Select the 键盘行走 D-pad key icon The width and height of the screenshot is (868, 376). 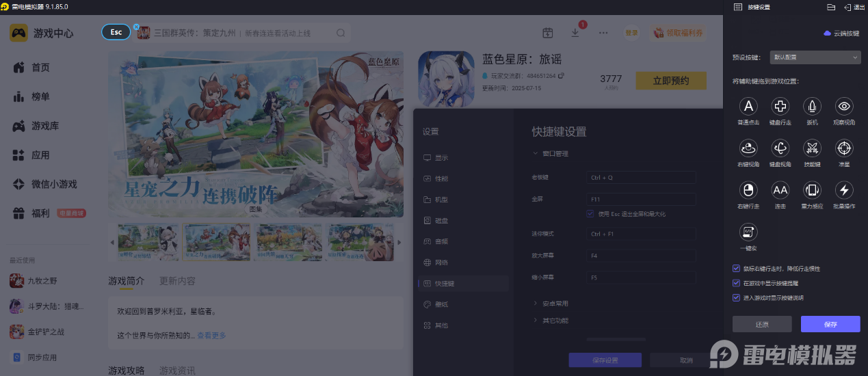780,106
